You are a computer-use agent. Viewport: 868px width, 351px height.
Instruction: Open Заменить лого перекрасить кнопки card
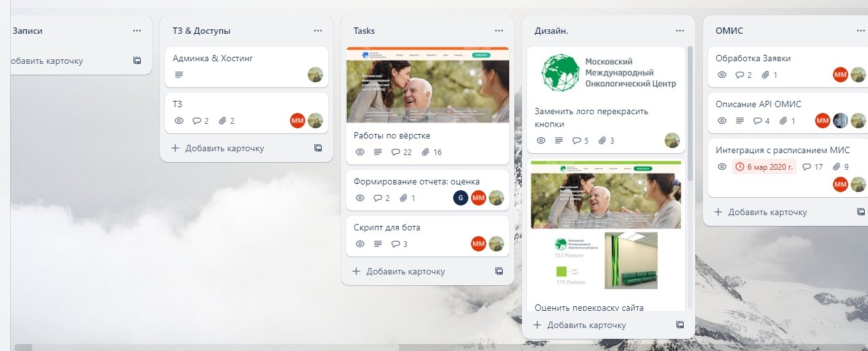tap(606, 100)
